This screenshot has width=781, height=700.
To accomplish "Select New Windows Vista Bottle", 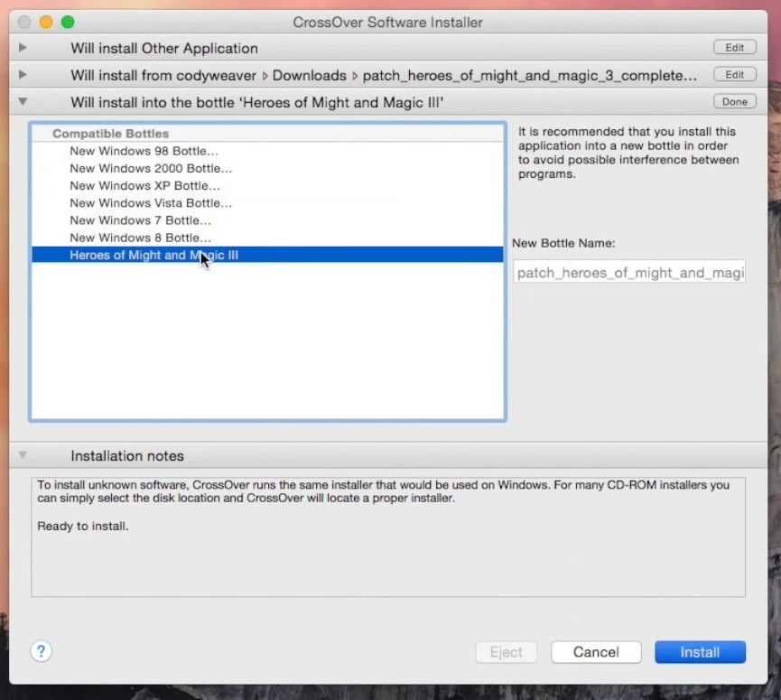I will click(x=267, y=203).
